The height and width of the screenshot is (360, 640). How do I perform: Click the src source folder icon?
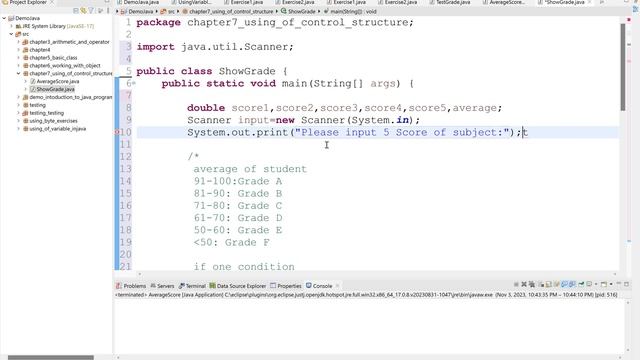coord(18,34)
